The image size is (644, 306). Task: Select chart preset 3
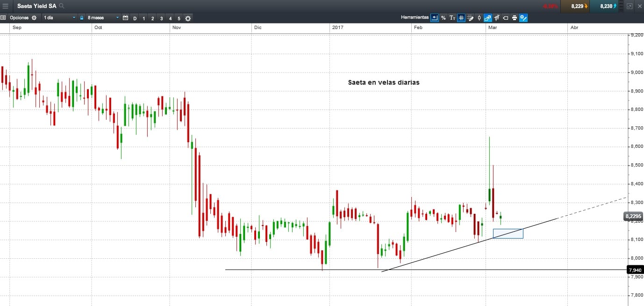click(x=161, y=18)
